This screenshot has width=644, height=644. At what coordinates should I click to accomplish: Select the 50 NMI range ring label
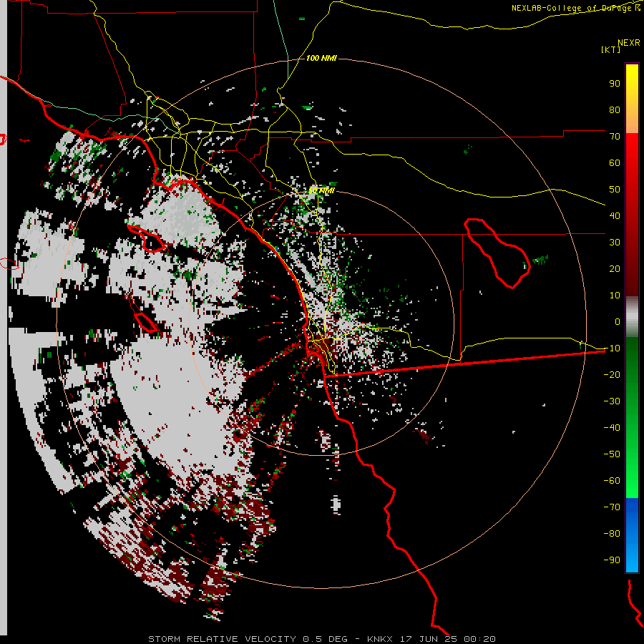pos(321,190)
